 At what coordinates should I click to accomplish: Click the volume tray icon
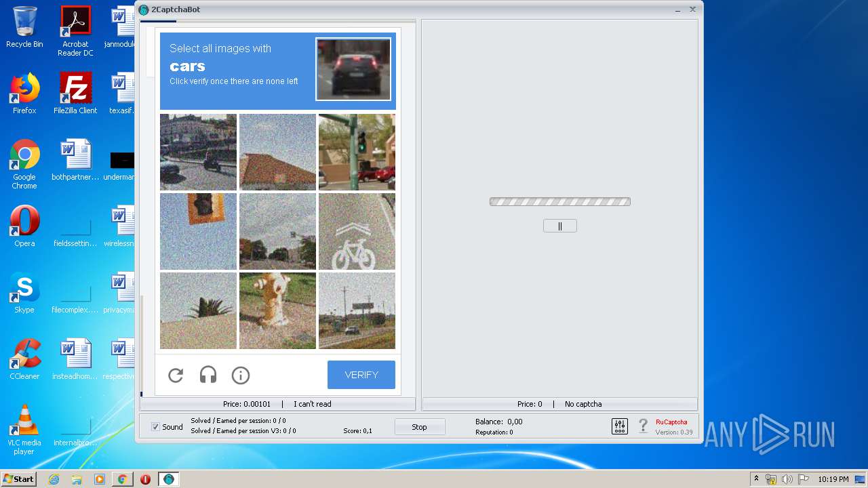click(x=787, y=479)
